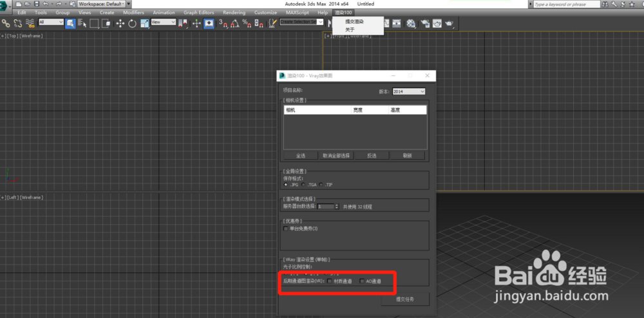The image size is (644, 318).
Task: Open the Rendered Frame Window teapot icon
Action: click(x=437, y=23)
